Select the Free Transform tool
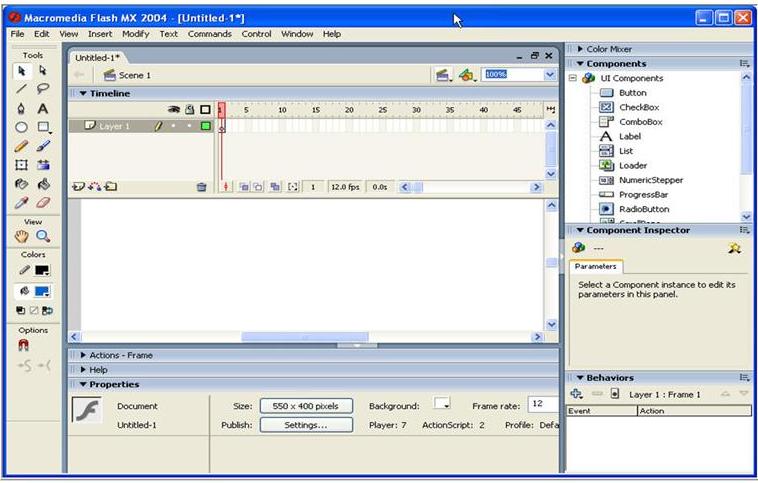Screen dimensions: 758x483 coord(21,165)
